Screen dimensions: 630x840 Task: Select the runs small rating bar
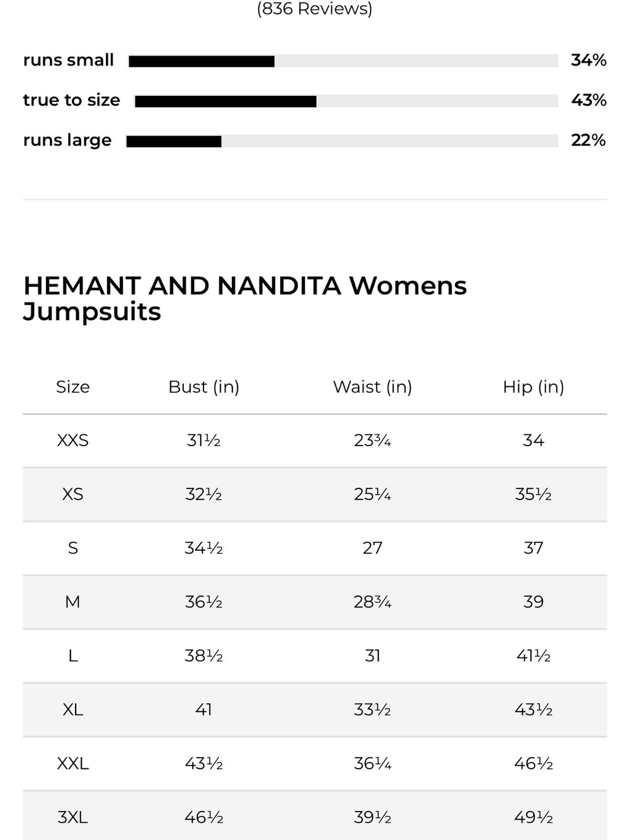343,61
